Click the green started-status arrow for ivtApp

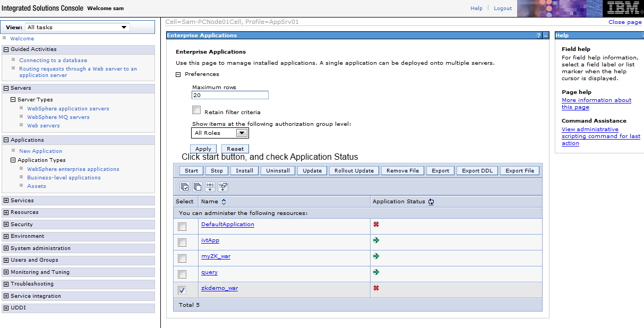[x=376, y=240]
